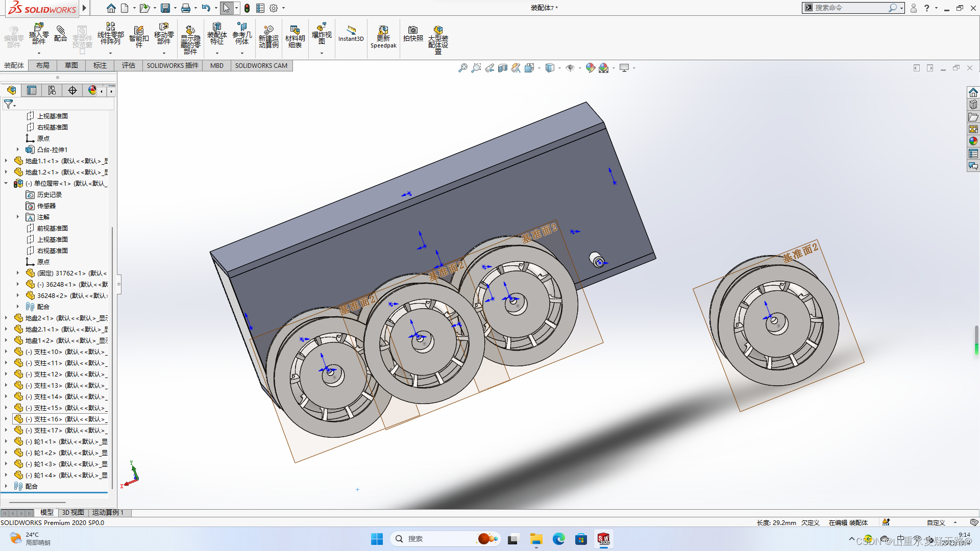The width and height of the screenshot is (980, 551).
Task: Click the 运动算例 1 bottom tab
Action: 108,512
